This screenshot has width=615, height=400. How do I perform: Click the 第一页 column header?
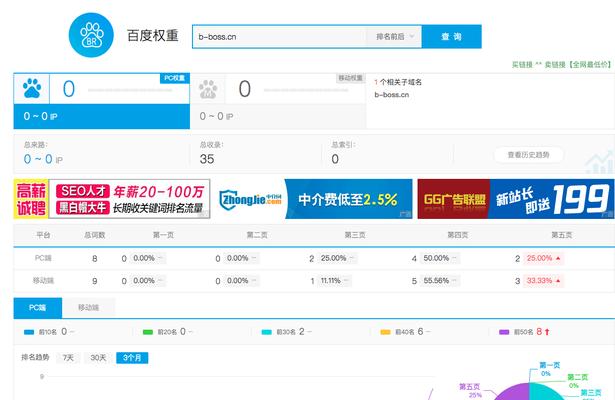pyautogui.click(x=163, y=235)
